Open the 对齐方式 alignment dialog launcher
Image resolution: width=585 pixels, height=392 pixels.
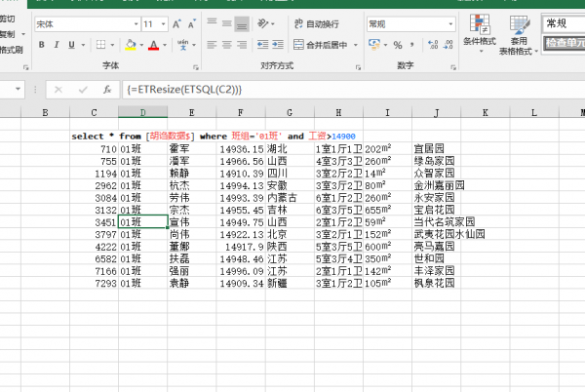point(358,67)
